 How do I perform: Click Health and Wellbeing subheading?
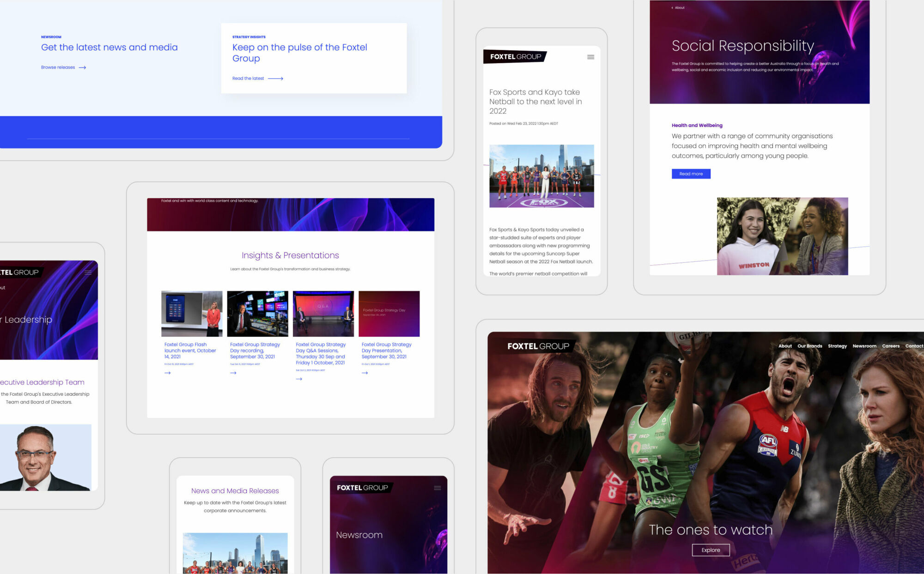tap(697, 125)
